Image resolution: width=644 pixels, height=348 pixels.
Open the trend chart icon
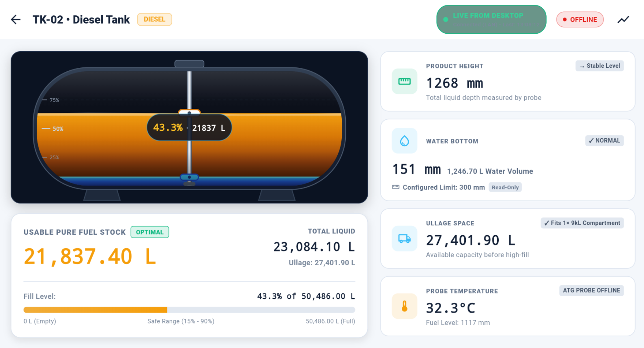(623, 19)
